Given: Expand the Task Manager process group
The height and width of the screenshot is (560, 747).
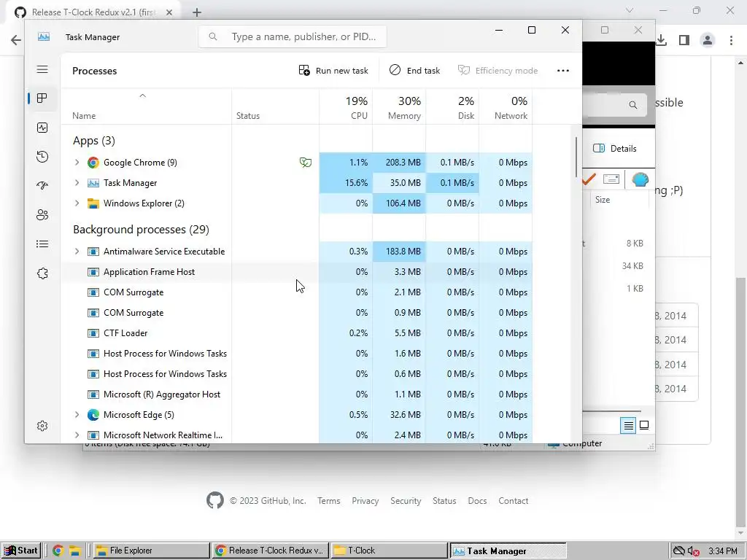Looking at the screenshot, I should point(77,183).
